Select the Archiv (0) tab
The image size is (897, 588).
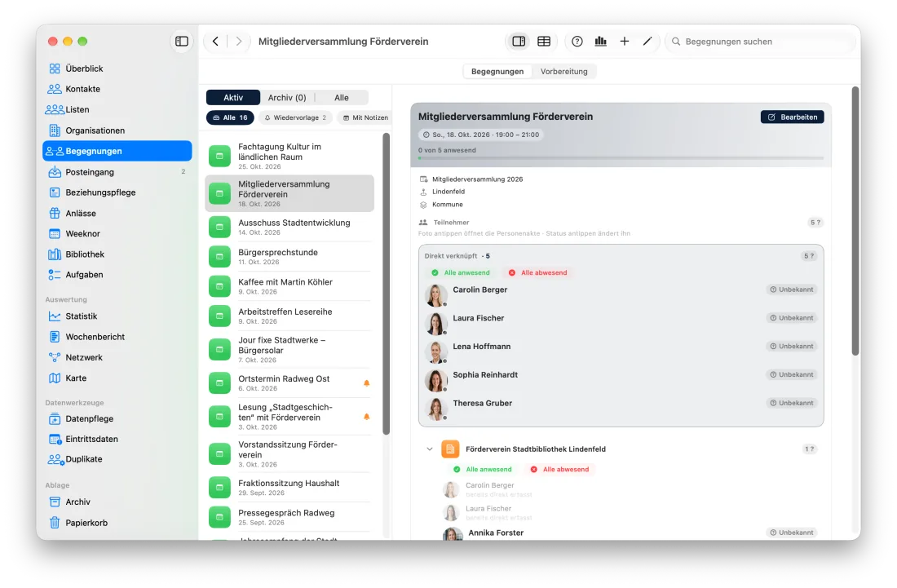point(286,98)
